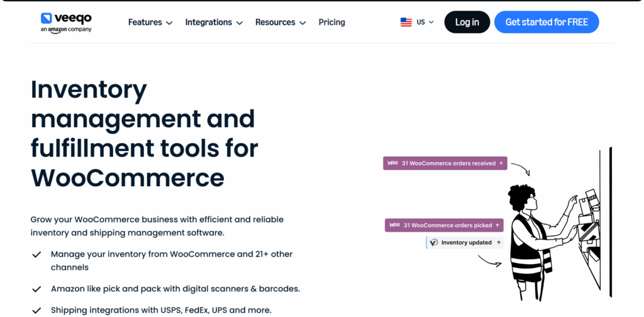
Task: Click up arrow in orders received badge
Action: (x=501, y=164)
